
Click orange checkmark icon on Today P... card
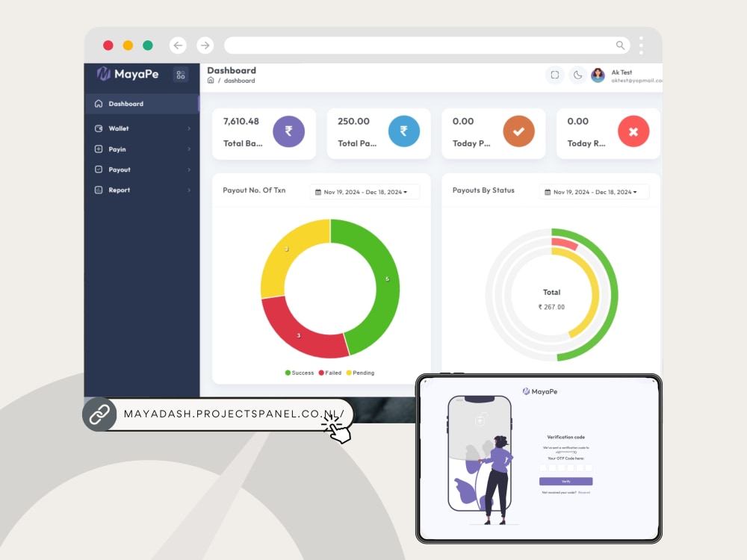(519, 131)
